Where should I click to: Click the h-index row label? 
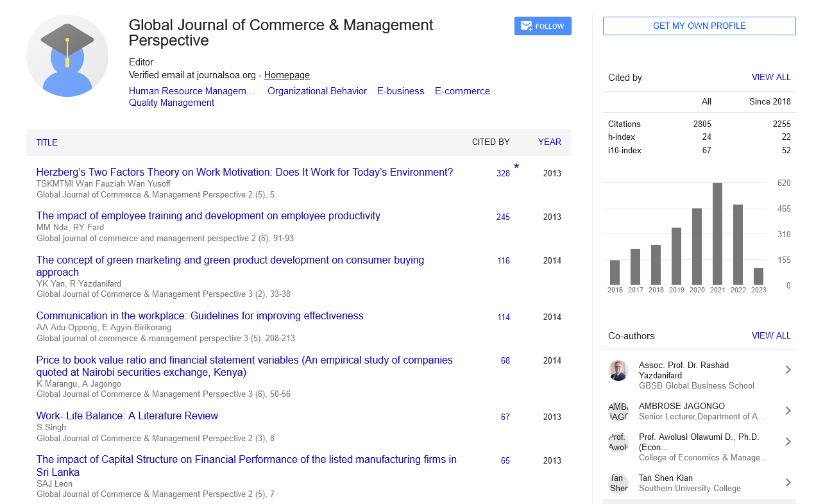[622, 137]
